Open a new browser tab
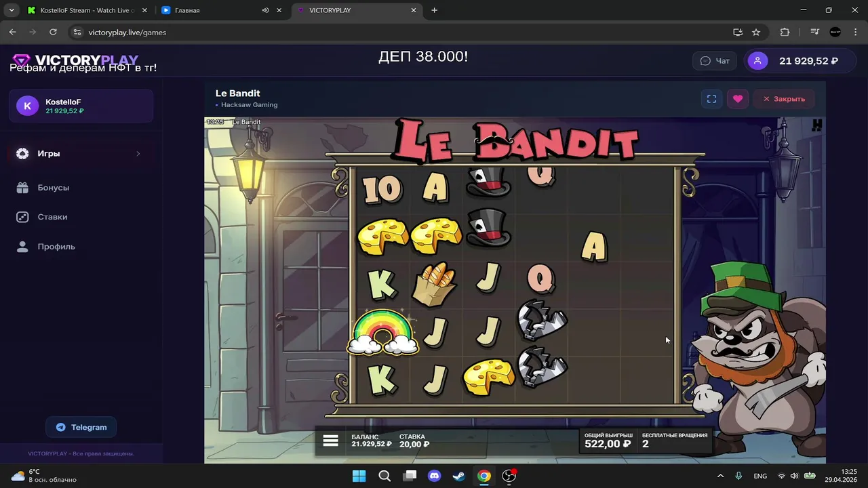Screen dimensions: 868x488 [x=434, y=10]
